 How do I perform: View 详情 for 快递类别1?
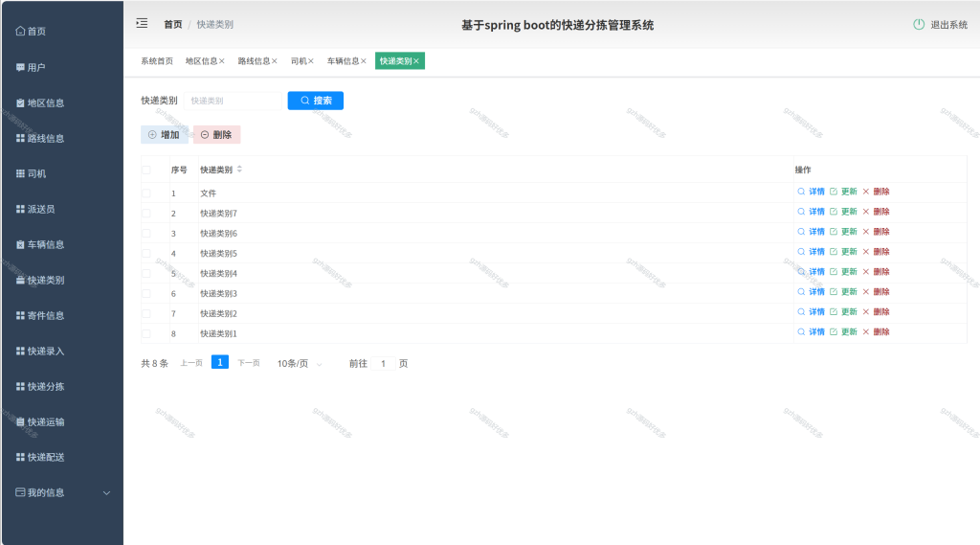pos(812,331)
